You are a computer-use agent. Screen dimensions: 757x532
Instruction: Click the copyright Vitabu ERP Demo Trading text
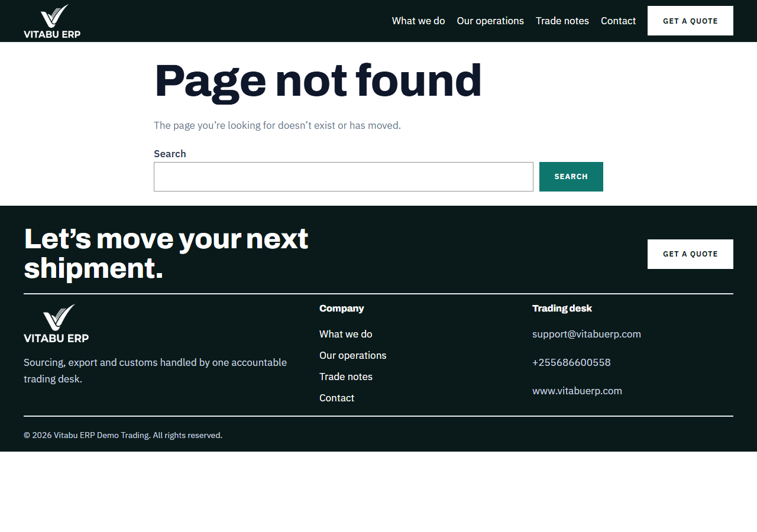pos(123,435)
